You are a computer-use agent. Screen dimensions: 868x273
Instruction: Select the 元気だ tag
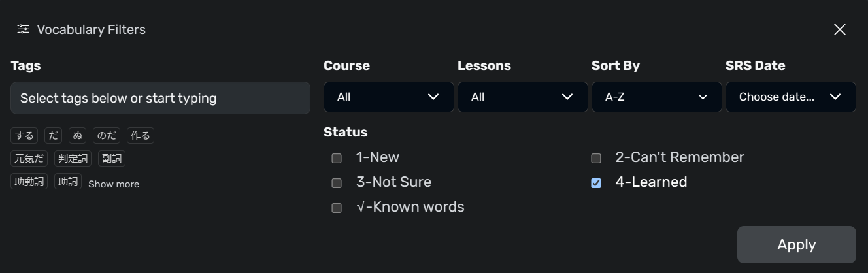[x=29, y=158]
